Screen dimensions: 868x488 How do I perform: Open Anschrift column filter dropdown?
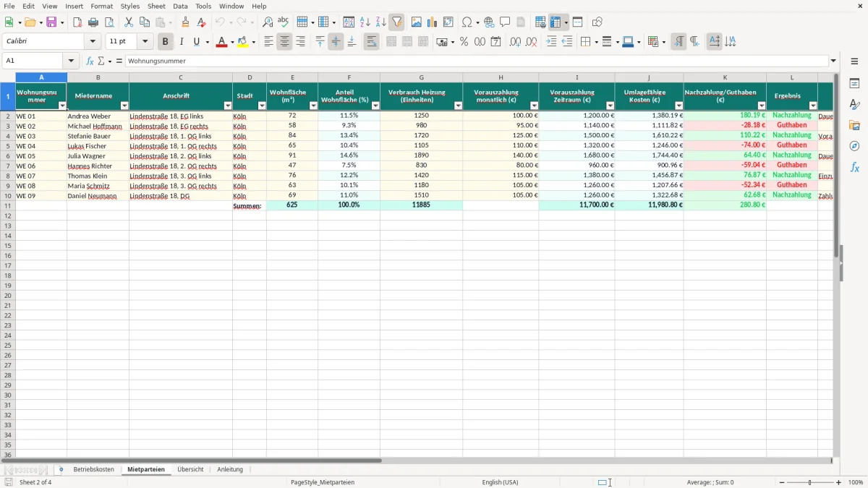(228, 106)
